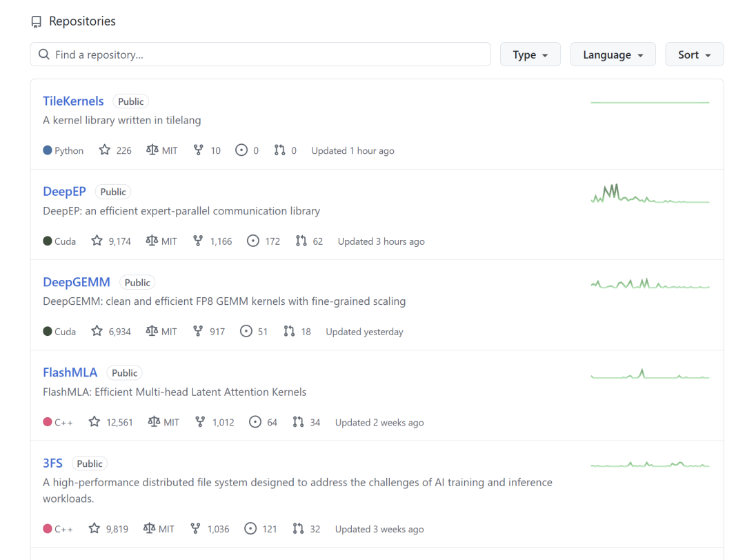Click the star icon on DeepEP
745x560 pixels.
[97, 241]
